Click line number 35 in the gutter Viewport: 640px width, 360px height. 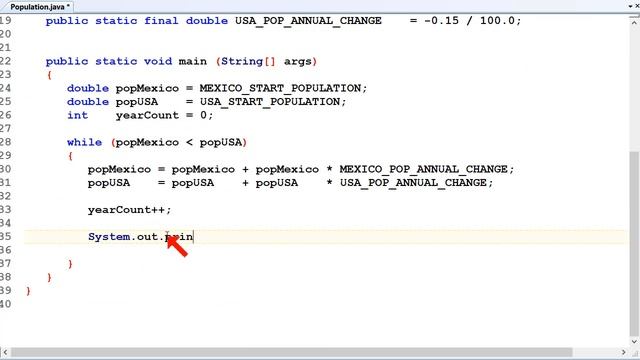pyautogui.click(x=6, y=237)
